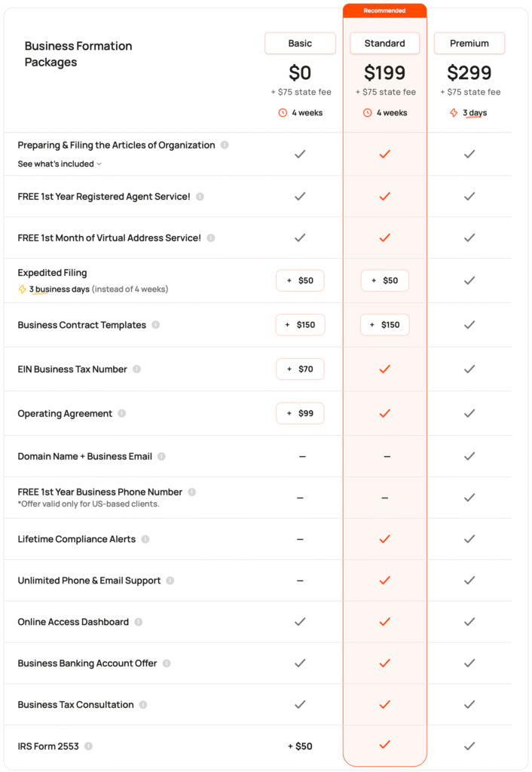This screenshot has width=532, height=772.
Task: Click info icon beside Domain Name + Business Email
Action: click(x=161, y=456)
